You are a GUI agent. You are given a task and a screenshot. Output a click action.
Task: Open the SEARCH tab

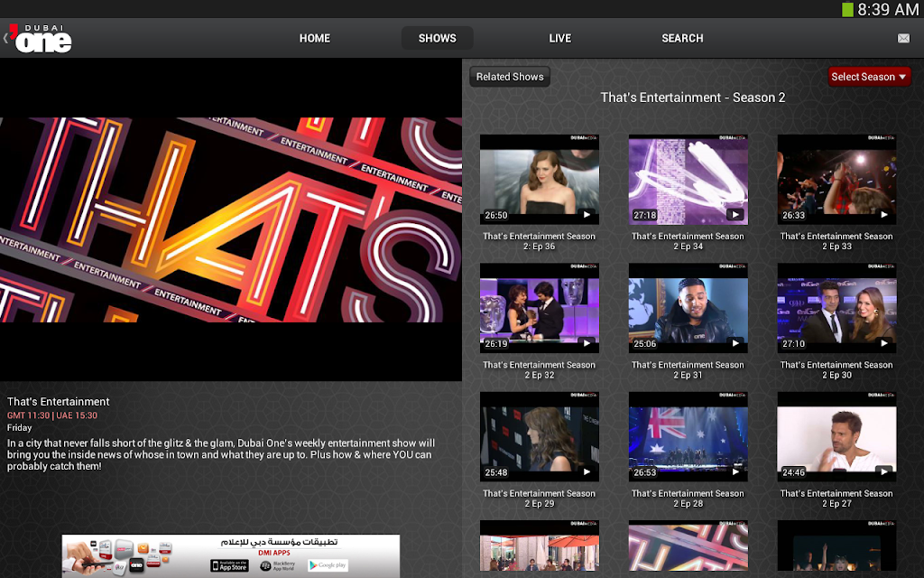click(x=682, y=38)
